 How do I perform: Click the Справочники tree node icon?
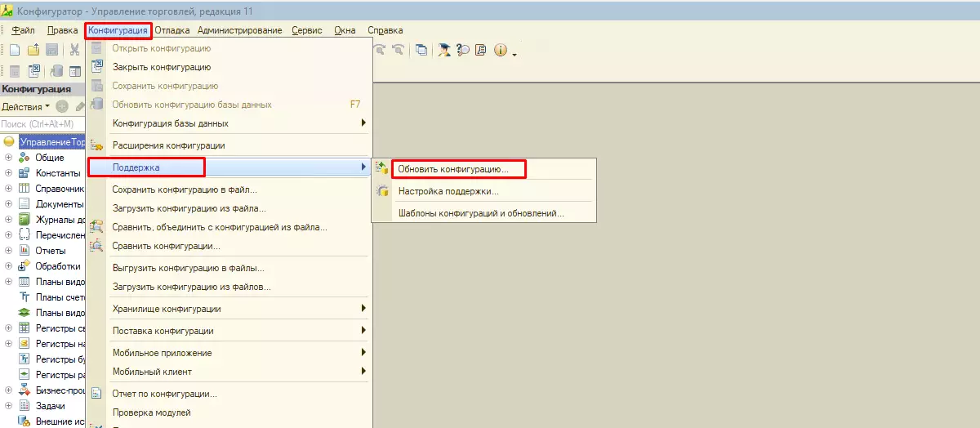pyautogui.click(x=24, y=189)
